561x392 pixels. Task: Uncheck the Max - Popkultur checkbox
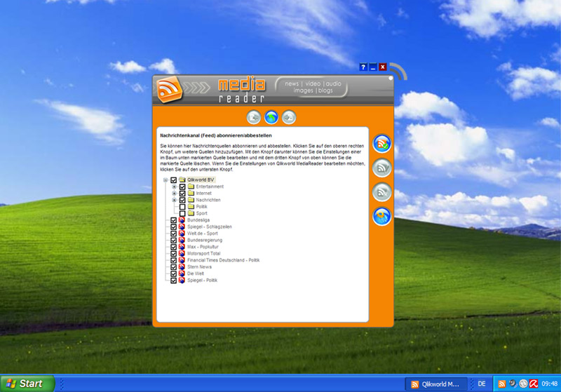[173, 247]
